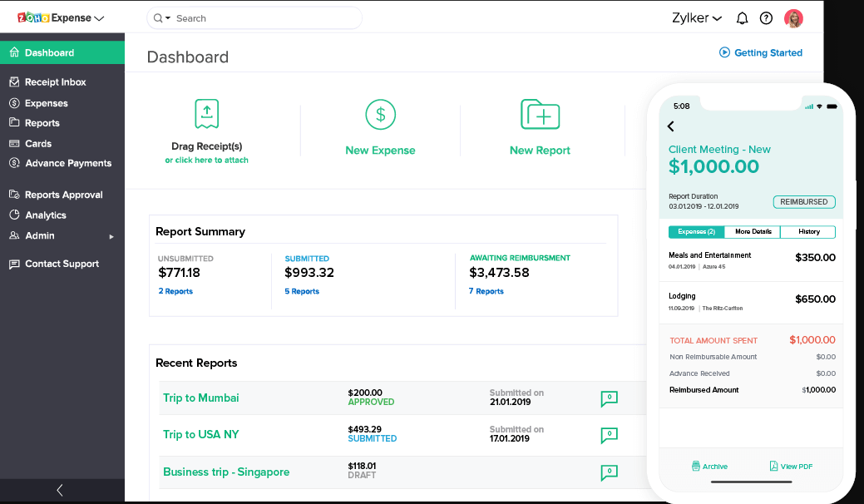This screenshot has height=504, width=864.
Task: Click the REIMBURSED status badge
Action: [x=804, y=201]
